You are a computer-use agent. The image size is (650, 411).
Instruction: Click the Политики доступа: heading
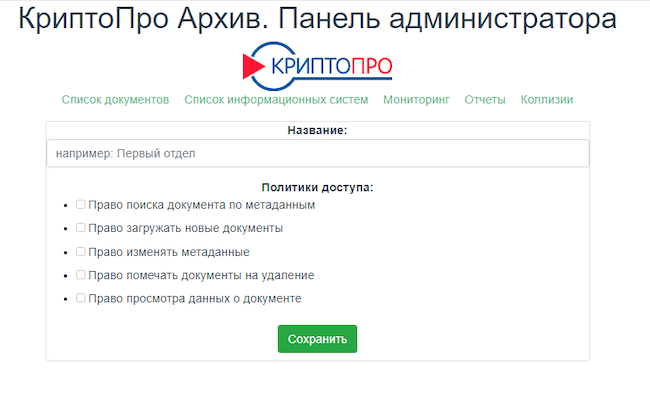pyautogui.click(x=318, y=187)
